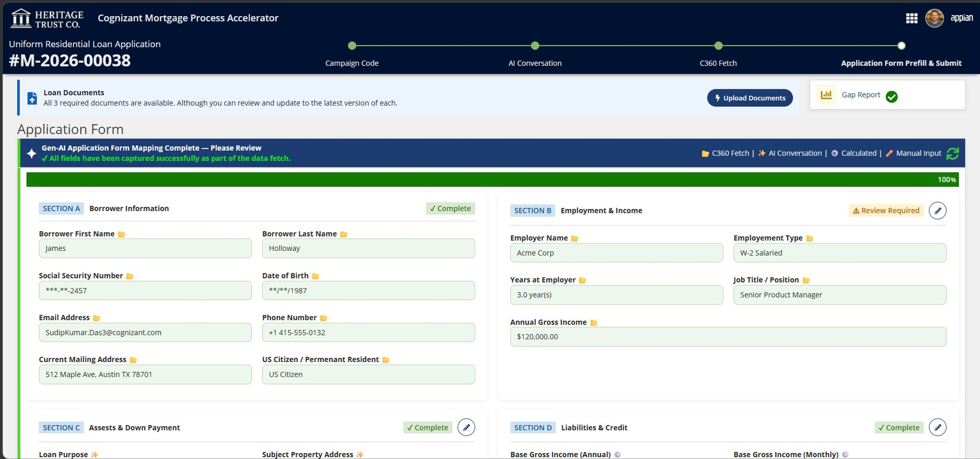Screen dimensions: 980x459
Task: Click the folder icon beside Borrower First Name
Action: point(121,234)
